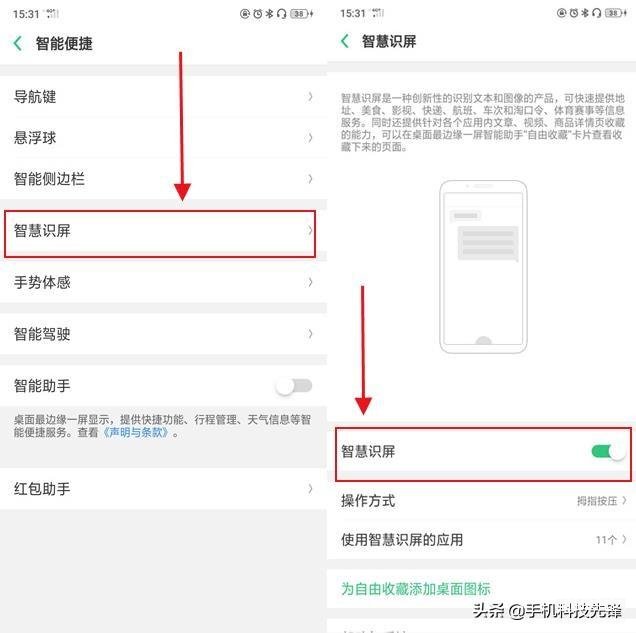The width and height of the screenshot is (636, 633).
Task: Tap battery indicator in right status bar
Action: (616, 13)
